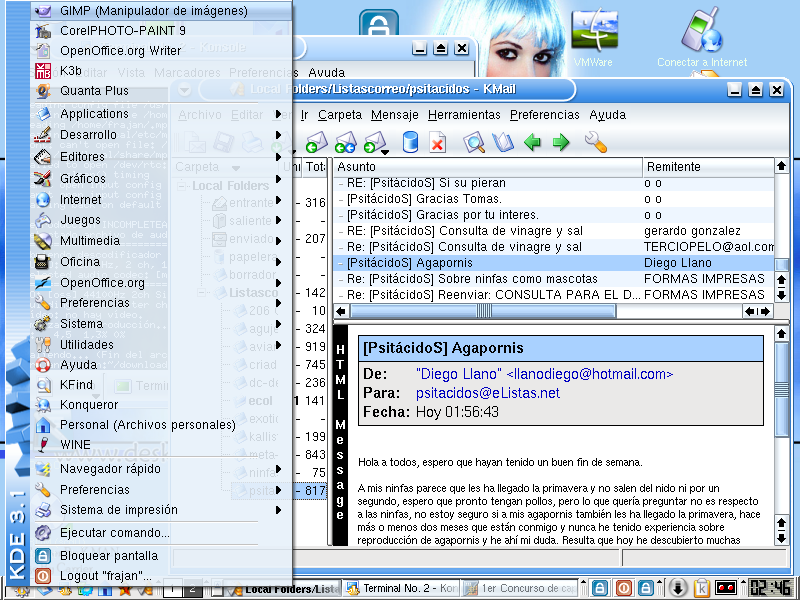Screen dimensions: 800x600
Task: Launch KFind file search
Action: pos(161,385)
